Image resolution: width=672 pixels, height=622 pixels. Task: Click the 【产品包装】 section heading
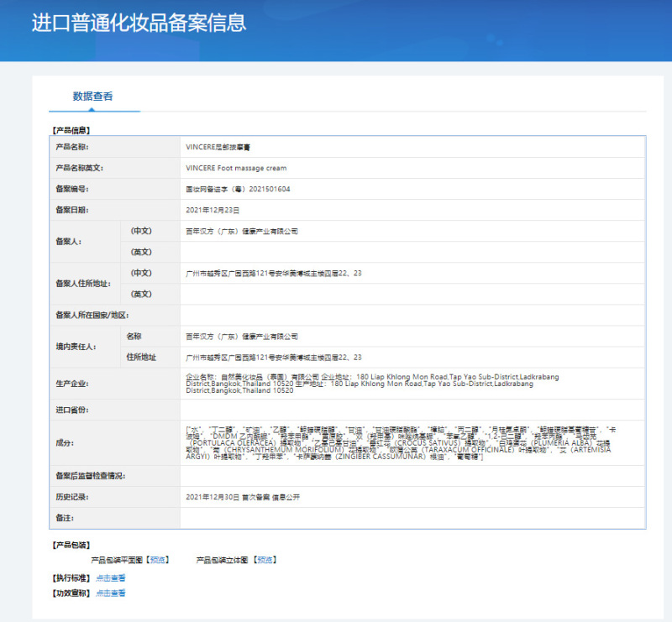(x=71, y=545)
